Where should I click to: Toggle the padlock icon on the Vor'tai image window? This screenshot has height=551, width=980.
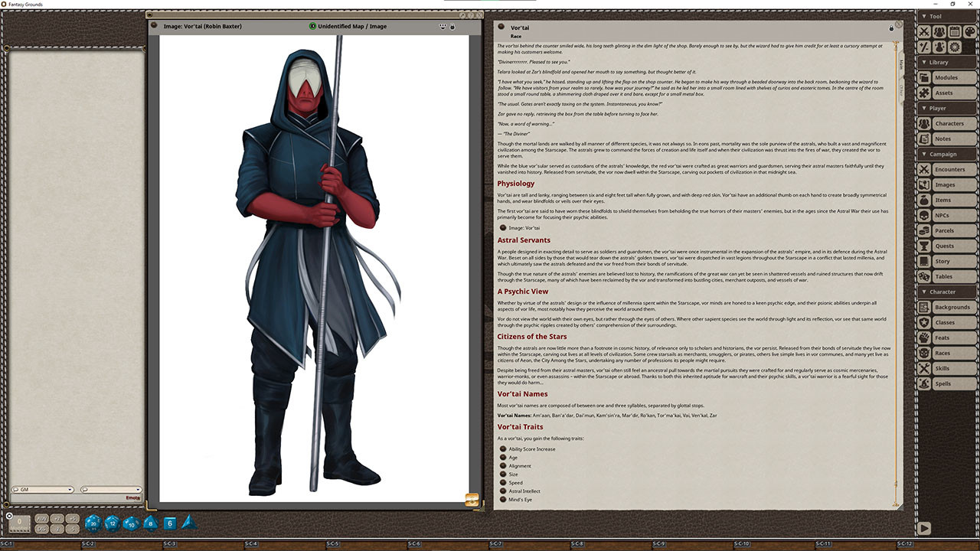tap(452, 26)
